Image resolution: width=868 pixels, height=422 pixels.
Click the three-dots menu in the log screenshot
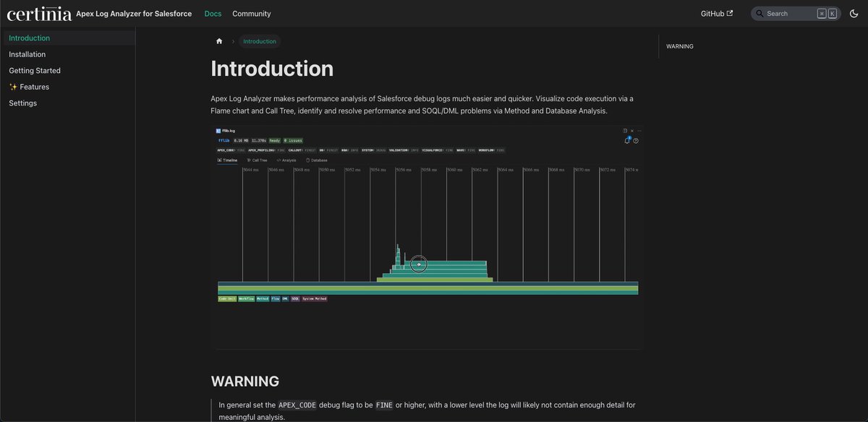(x=639, y=131)
